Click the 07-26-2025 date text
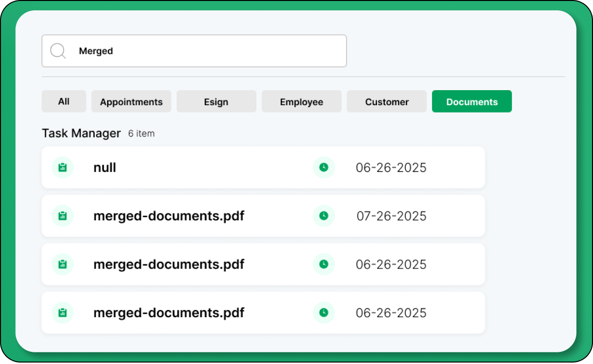This screenshot has width=593, height=364. [x=391, y=216]
